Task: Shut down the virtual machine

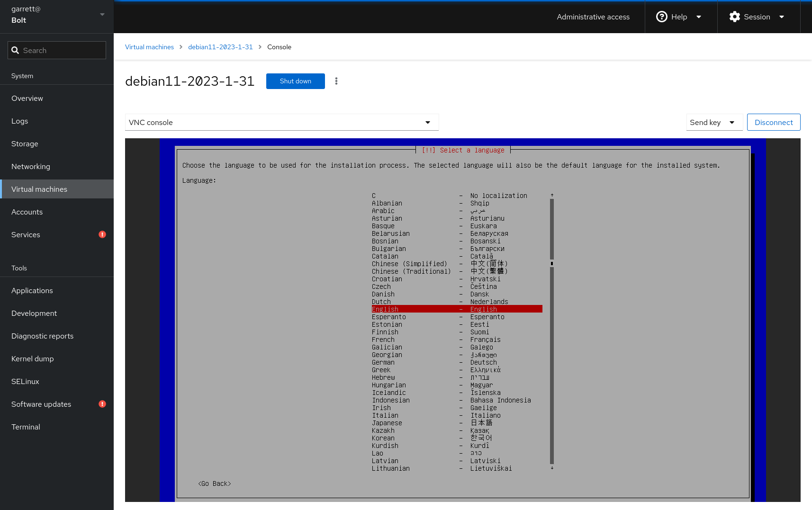Action: (295, 81)
